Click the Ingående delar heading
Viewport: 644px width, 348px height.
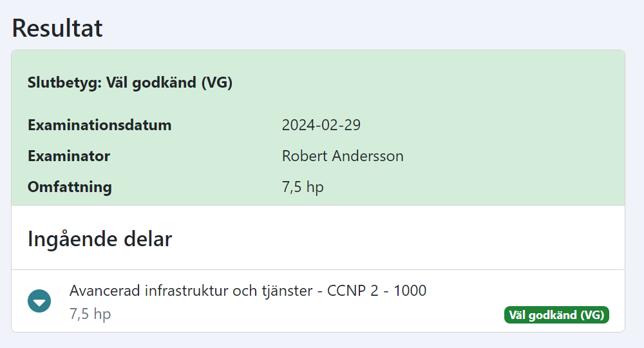(100, 238)
